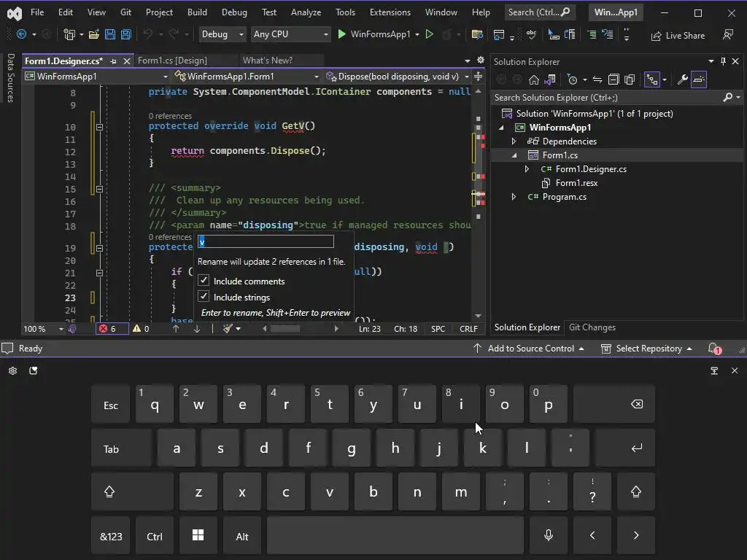Click Select Repository in status bar
The image size is (747, 560).
click(x=646, y=349)
